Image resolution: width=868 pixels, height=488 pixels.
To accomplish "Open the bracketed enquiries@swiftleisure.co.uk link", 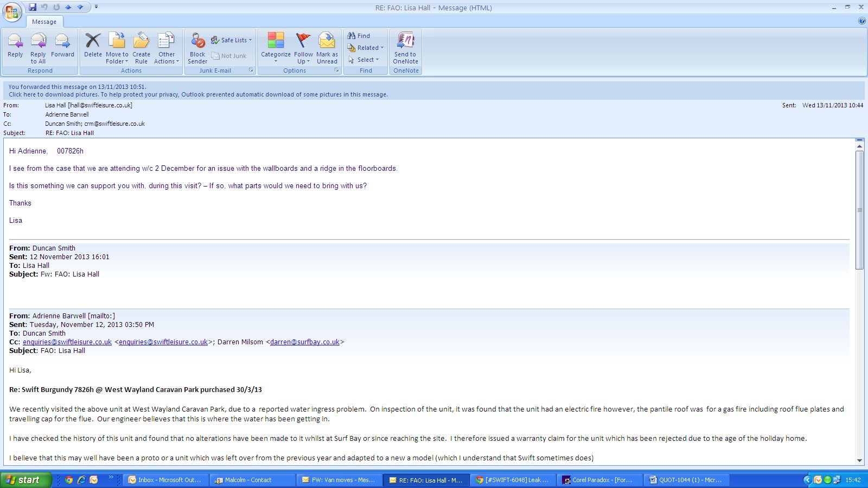I will 163,342.
